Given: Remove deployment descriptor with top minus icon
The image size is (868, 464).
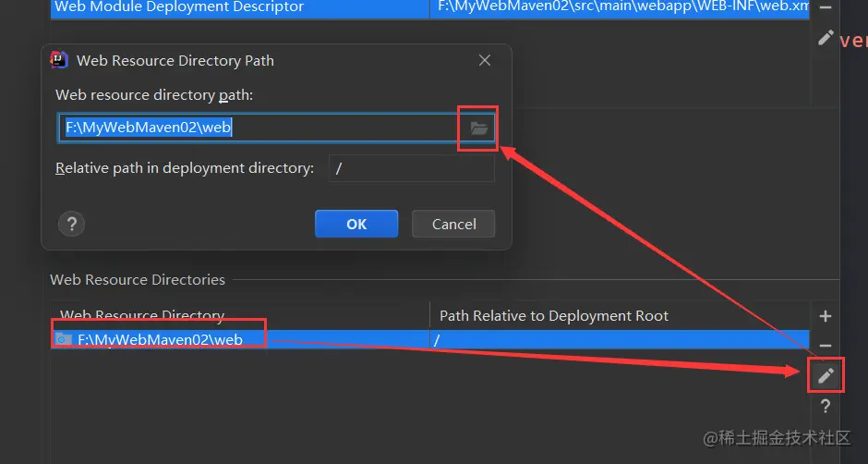Looking at the screenshot, I should pos(826,7).
